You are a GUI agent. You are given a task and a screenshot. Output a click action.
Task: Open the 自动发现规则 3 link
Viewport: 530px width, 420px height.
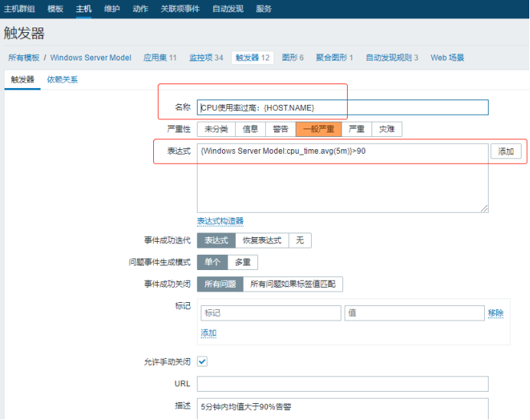coord(391,57)
